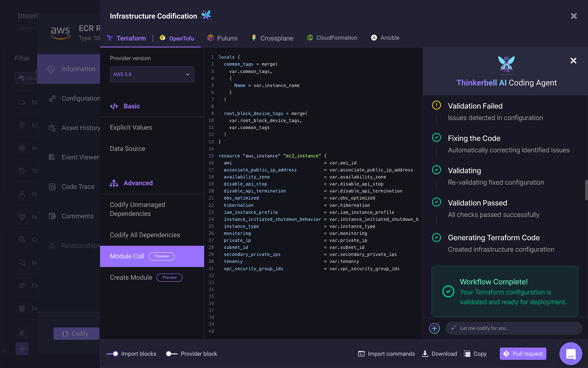The image size is (588, 368).
Task: Collapse the left filter sidebar chevrons
Action: (22, 333)
